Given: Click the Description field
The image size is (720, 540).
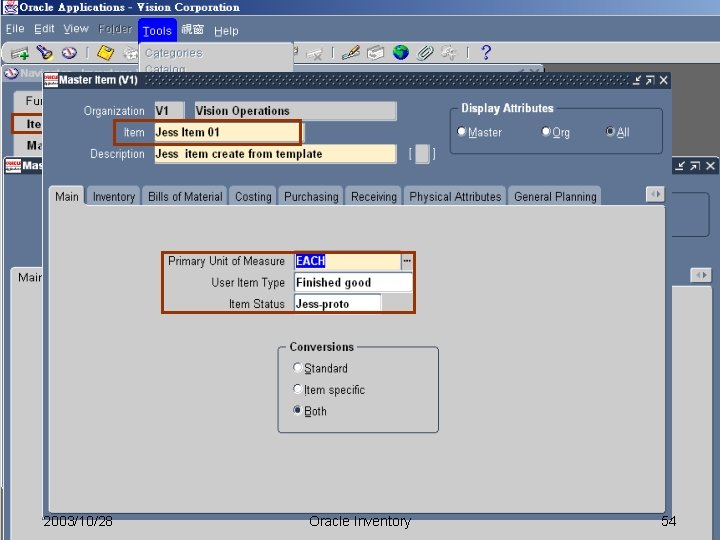Looking at the screenshot, I should point(276,154).
